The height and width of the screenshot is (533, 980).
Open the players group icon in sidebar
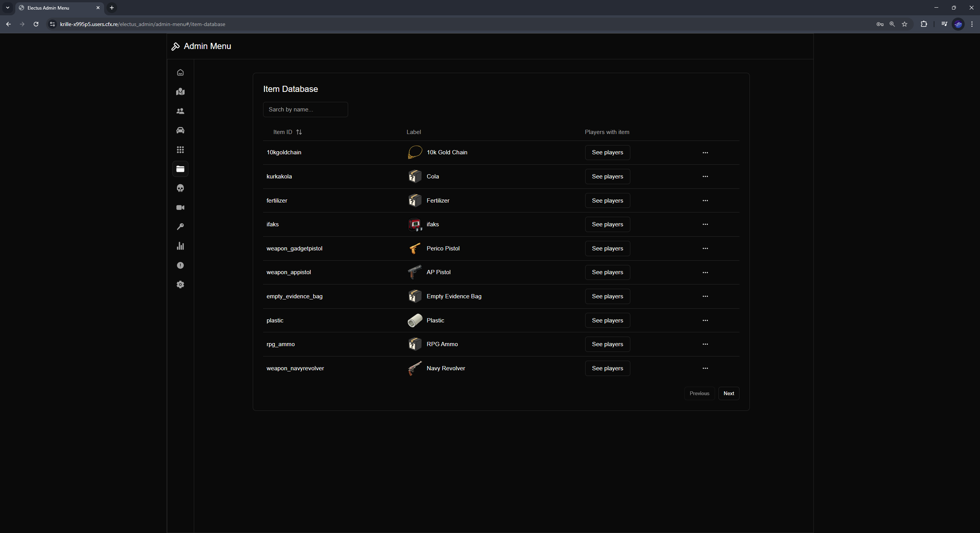180,111
